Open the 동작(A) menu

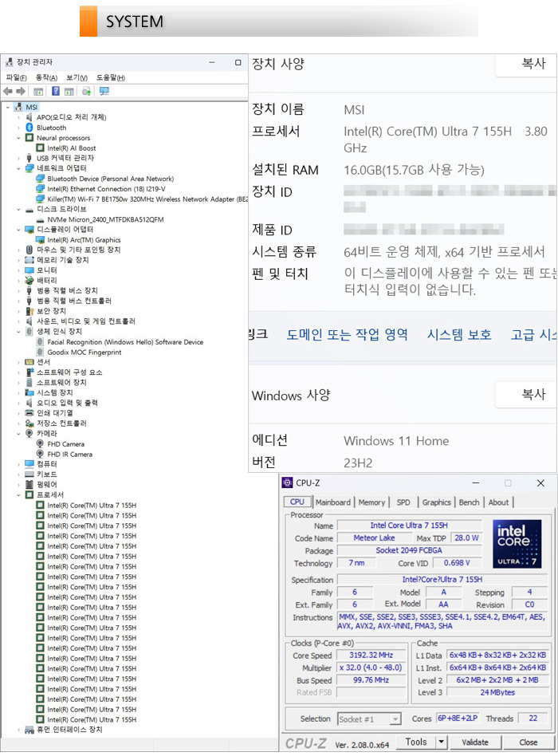point(47,77)
